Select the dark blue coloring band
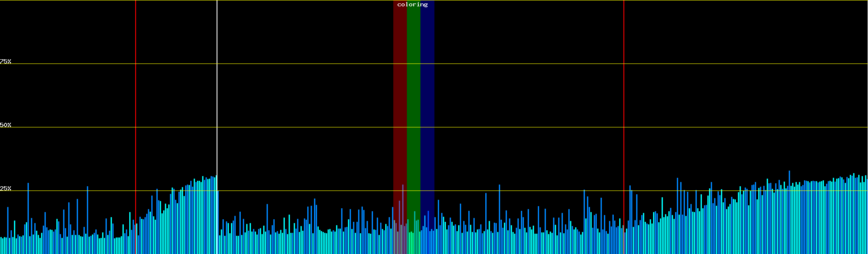 click(427, 106)
